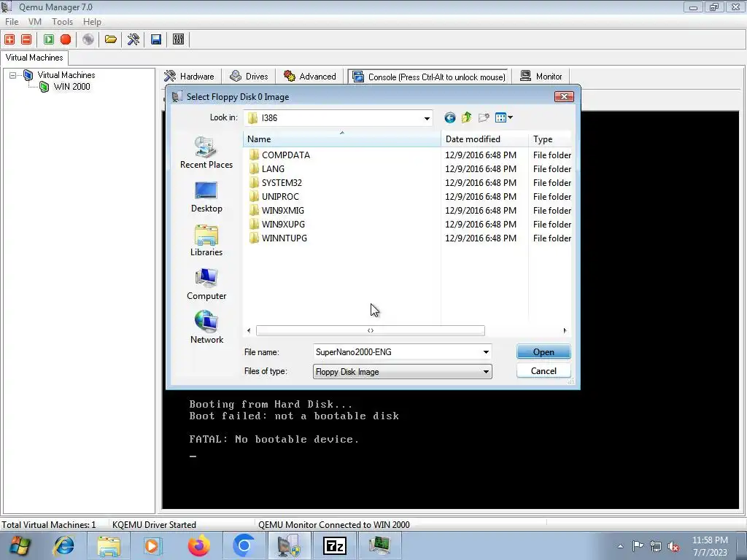Click the blue floppy save toolbar icon

[x=156, y=39]
